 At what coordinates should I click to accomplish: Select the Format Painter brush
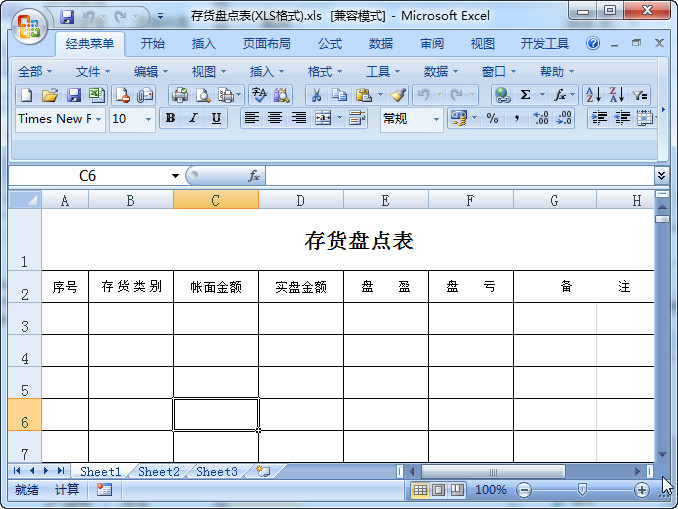pyautogui.click(x=399, y=95)
